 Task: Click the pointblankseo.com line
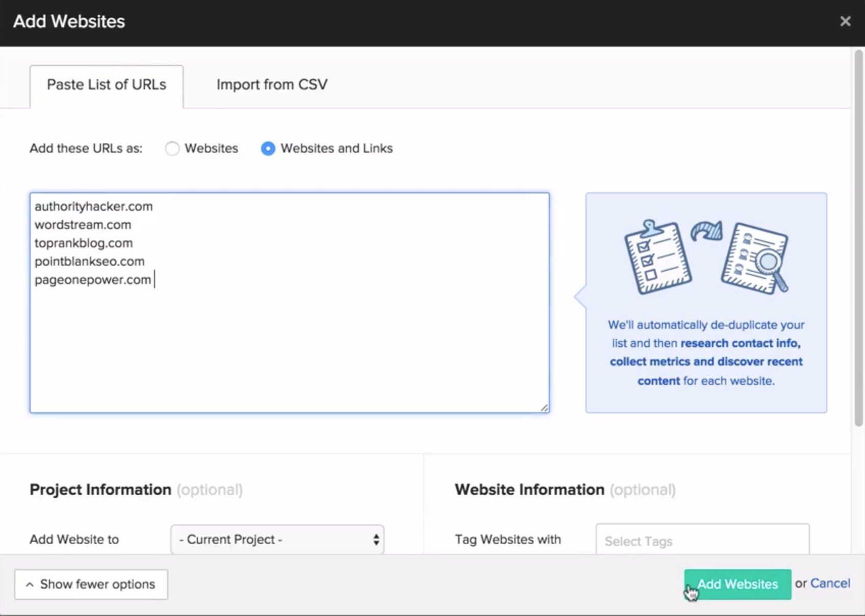click(x=90, y=262)
